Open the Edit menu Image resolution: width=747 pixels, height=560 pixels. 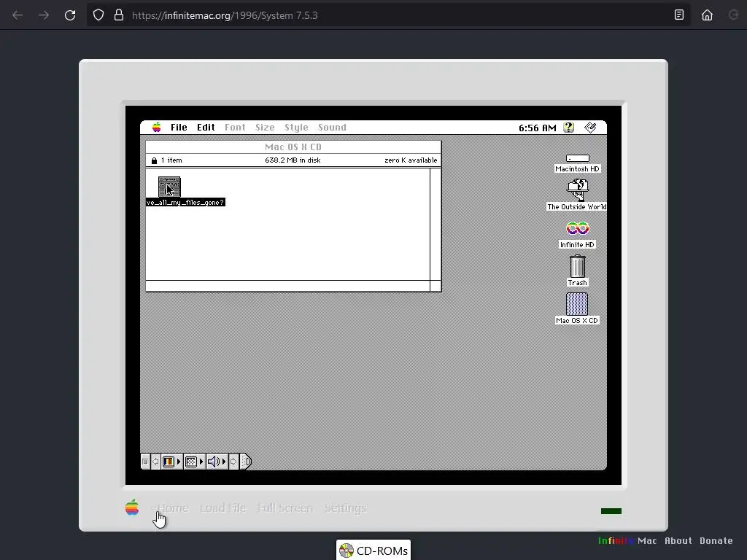(x=206, y=127)
